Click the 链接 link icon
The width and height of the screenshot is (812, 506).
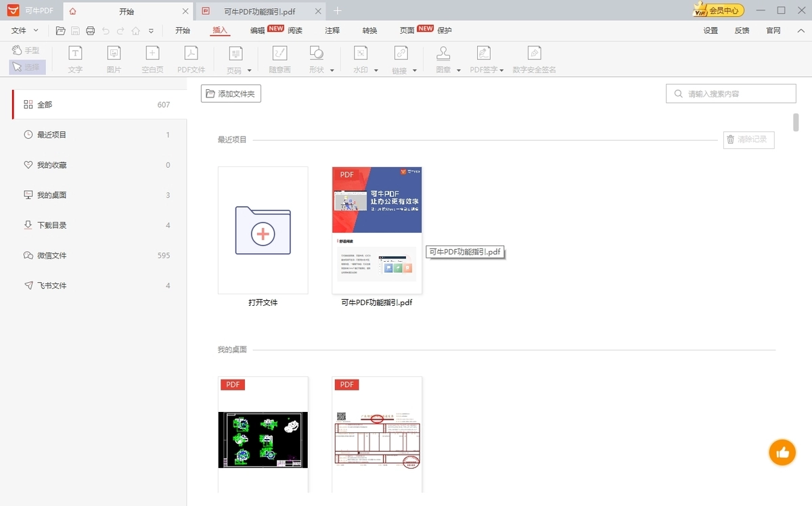click(401, 53)
